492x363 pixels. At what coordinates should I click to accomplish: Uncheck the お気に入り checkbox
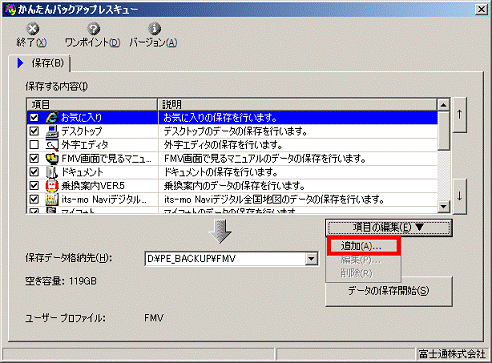click(x=34, y=117)
